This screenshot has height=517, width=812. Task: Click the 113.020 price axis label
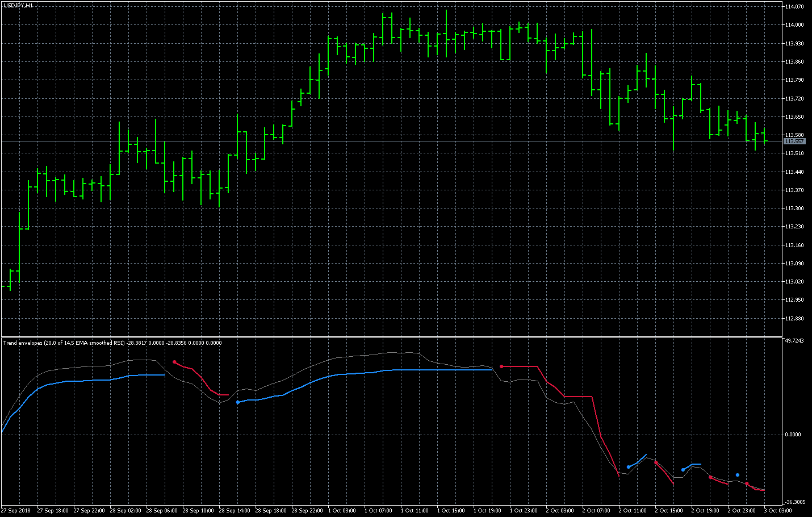794,282
